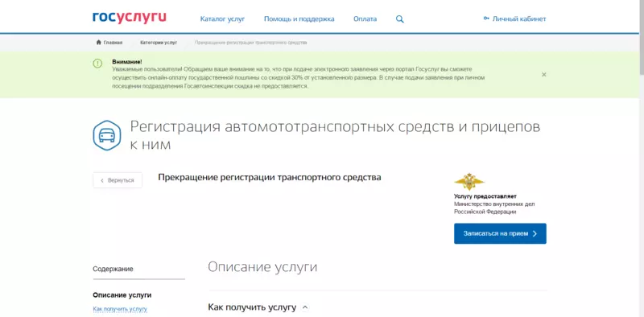Click the Главная breadcrumb link
The width and height of the screenshot is (644, 317).
coord(113,43)
